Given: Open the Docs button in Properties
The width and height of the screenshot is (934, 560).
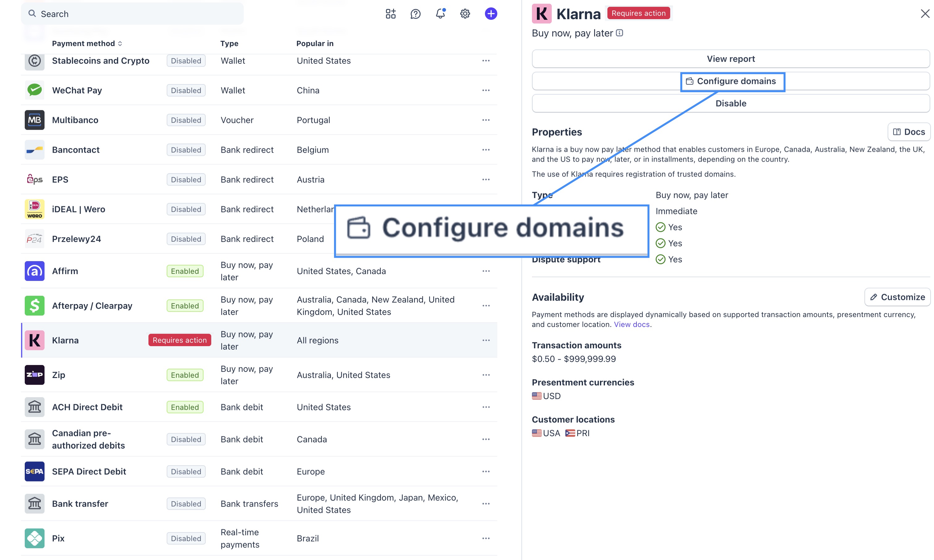Looking at the screenshot, I should coord(909,132).
